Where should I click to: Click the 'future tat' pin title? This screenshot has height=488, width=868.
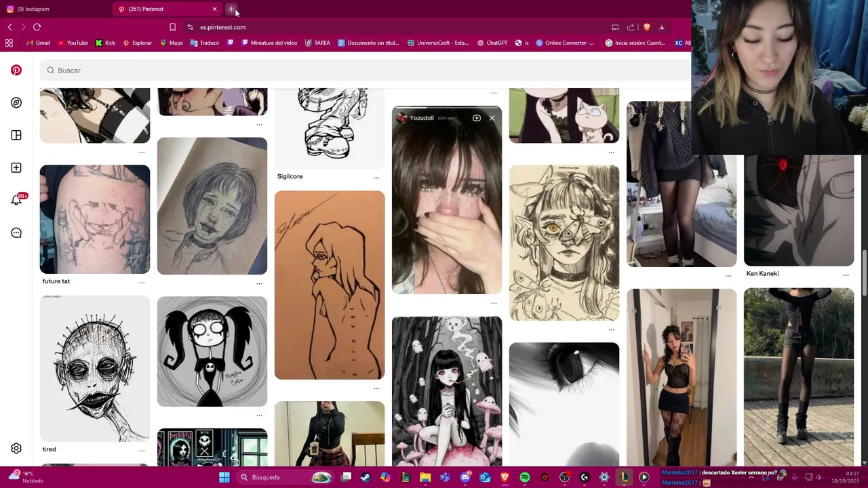[x=56, y=281]
